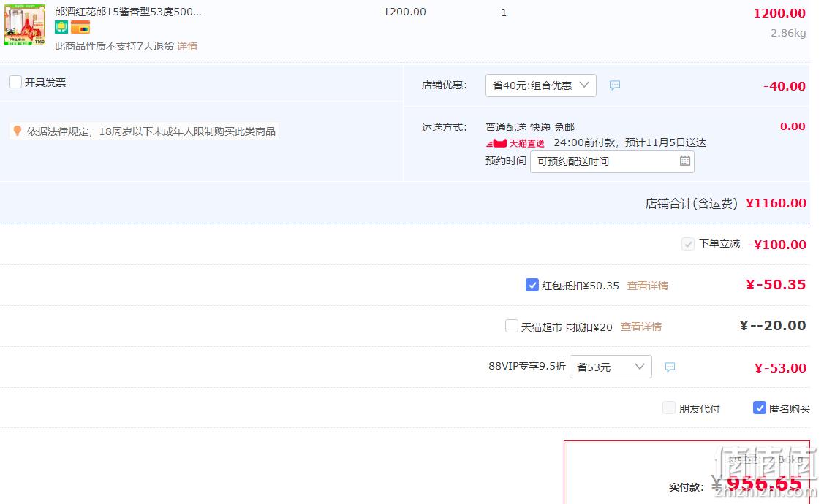Image resolution: width=824 pixels, height=504 pixels.
Task: Click the -40.00 store discount amount
Action: click(784, 86)
